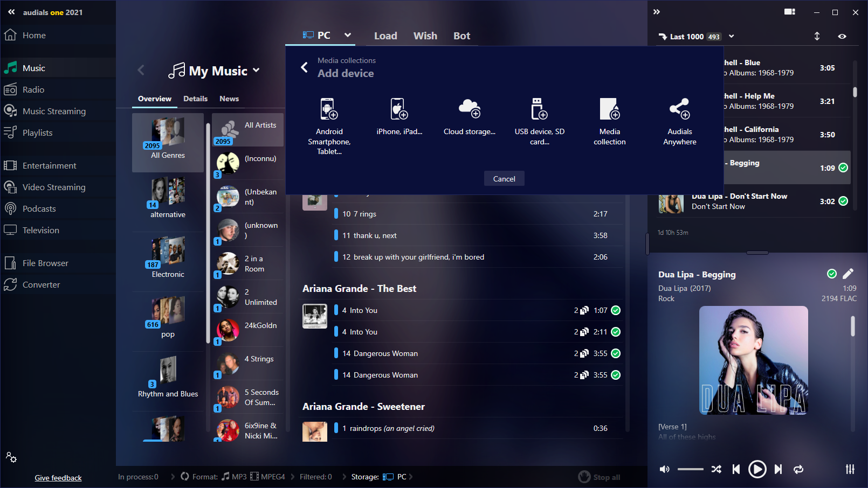Toggle repeat playback mode
The height and width of the screenshot is (488, 868).
pos(798,469)
